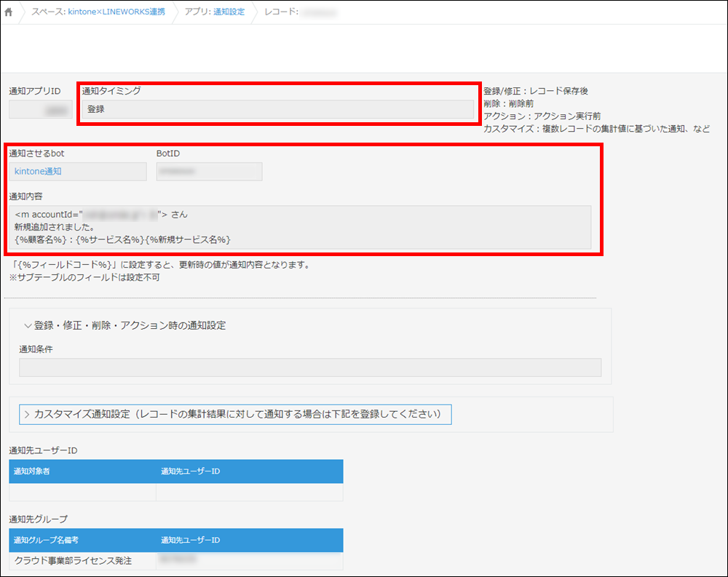Collapse 登録・修正・削除・アクション時の通知設定 group
The height and width of the screenshot is (577, 728).
pyautogui.click(x=125, y=325)
